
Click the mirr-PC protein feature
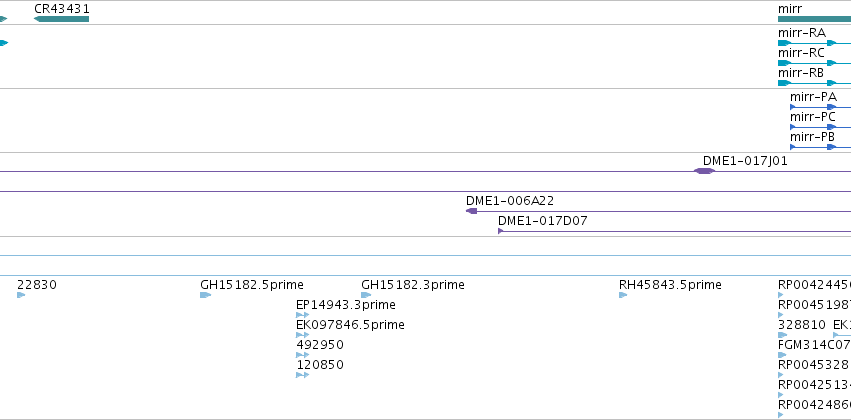820,127
